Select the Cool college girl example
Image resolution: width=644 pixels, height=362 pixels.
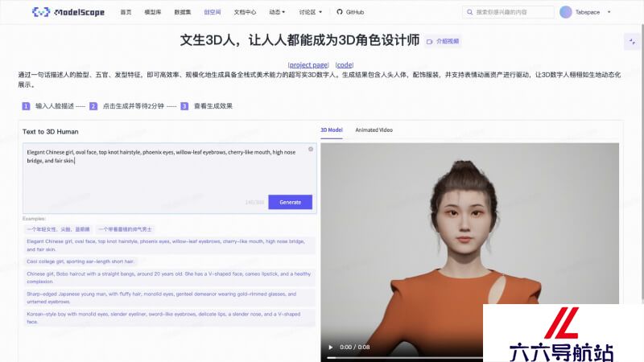pos(80,261)
